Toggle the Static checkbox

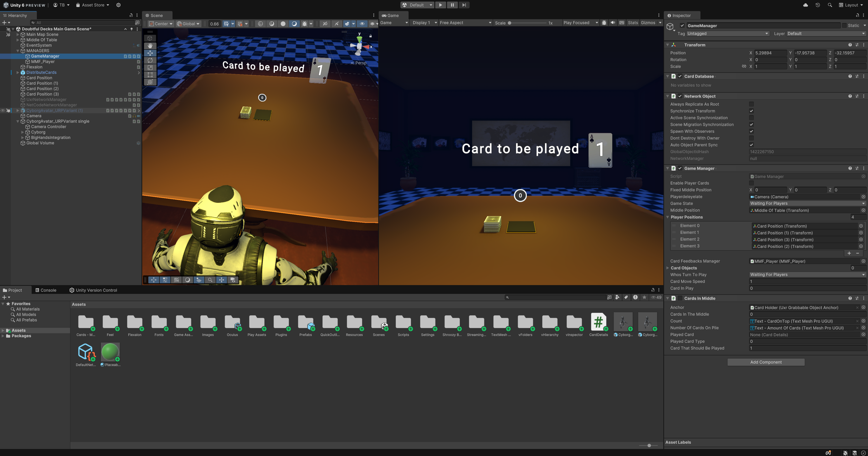point(844,26)
